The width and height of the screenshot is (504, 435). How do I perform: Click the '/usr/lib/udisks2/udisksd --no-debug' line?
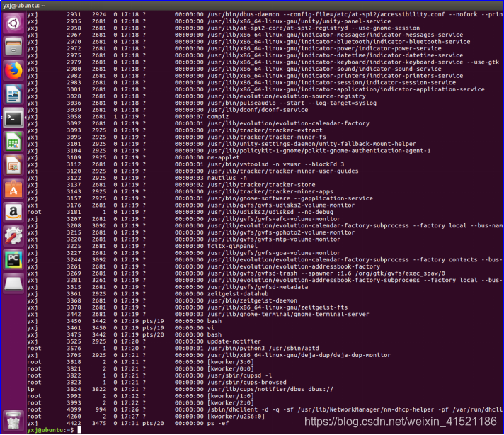tap(270, 213)
